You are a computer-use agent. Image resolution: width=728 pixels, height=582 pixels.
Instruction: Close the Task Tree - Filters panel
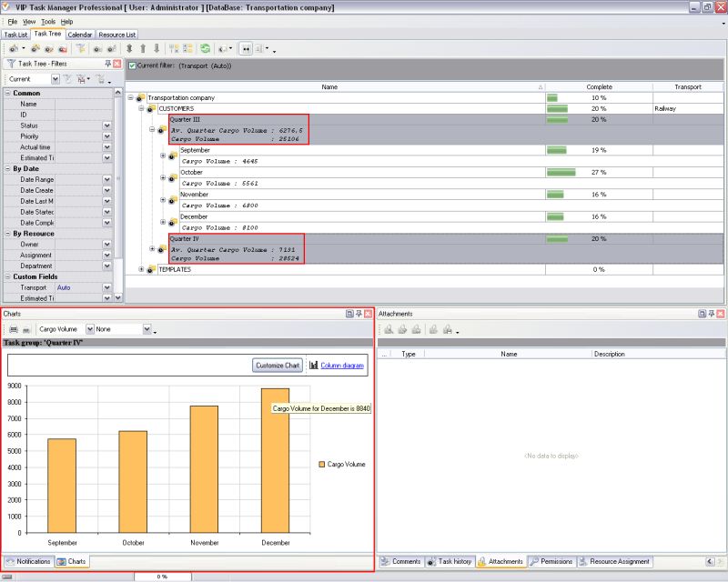point(117,64)
